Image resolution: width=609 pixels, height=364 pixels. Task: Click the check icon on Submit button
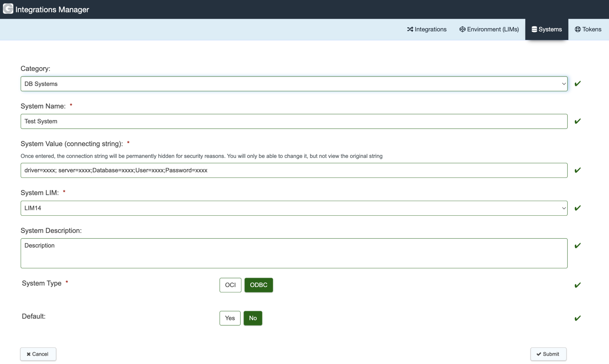(539, 354)
